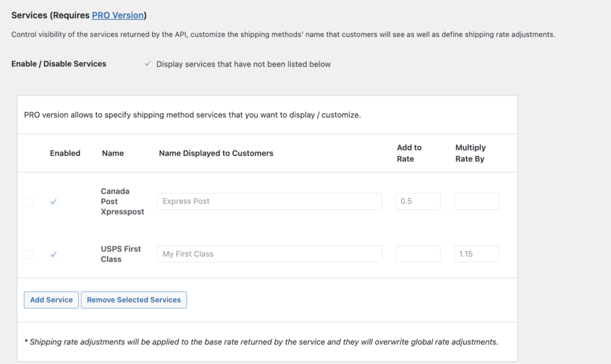
Task: Select the Canada Post Xpresspost row checkbox
Action: (29, 202)
